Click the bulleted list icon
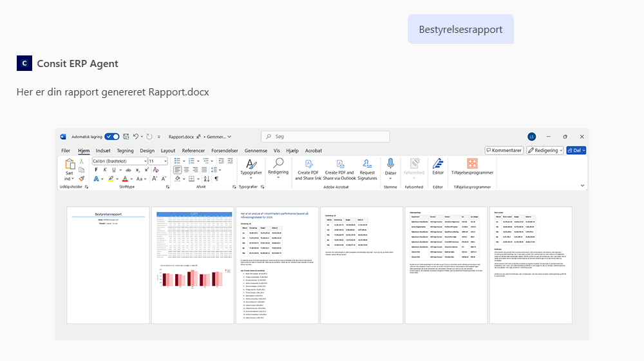This screenshot has height=361, width=644. [x=177, y=161]
